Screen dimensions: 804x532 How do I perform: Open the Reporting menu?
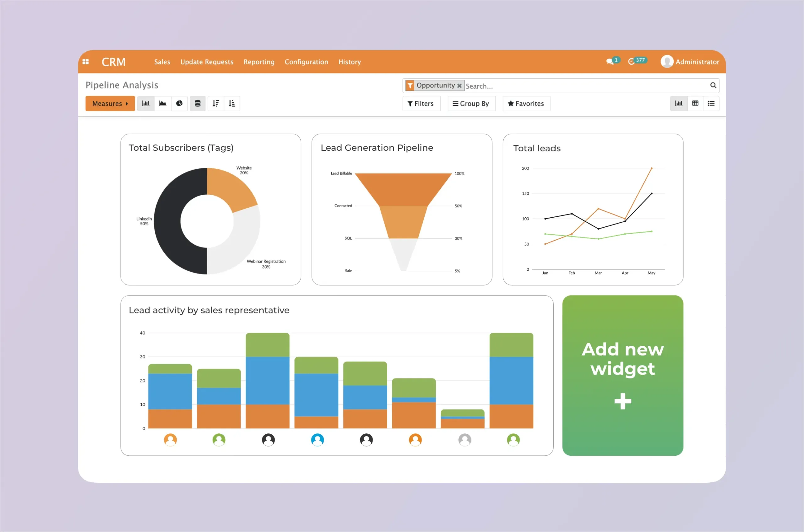[x=259, y=62]
